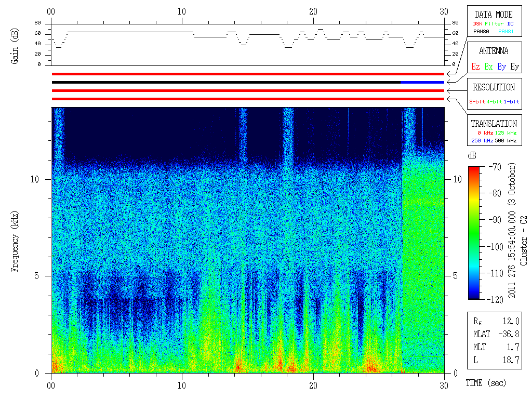The image size is (532, 399).
Task: Select the red Ez antenna label
Action: 475,66
